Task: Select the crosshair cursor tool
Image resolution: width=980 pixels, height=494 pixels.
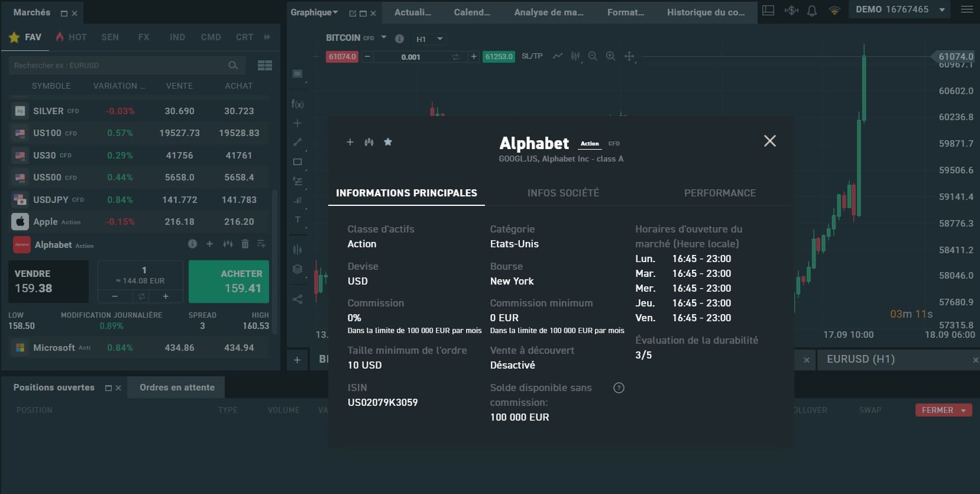Action: [x=629, y=56]
